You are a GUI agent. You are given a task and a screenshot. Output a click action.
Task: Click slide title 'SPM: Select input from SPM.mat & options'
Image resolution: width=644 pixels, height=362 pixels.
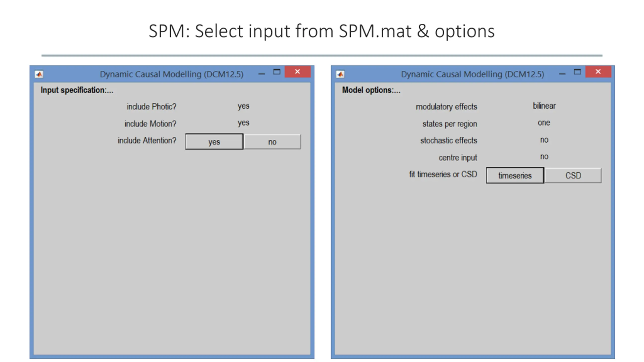[321, 31]
